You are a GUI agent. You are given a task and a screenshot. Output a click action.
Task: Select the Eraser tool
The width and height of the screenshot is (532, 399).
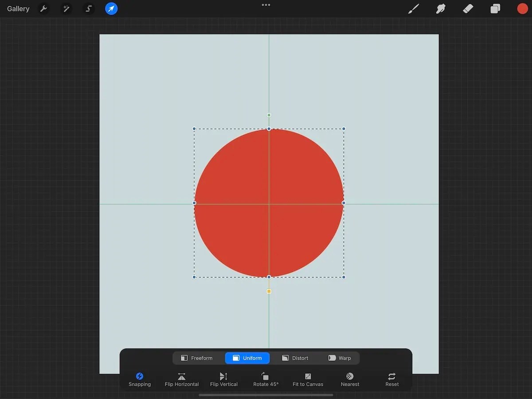point(468,8)
